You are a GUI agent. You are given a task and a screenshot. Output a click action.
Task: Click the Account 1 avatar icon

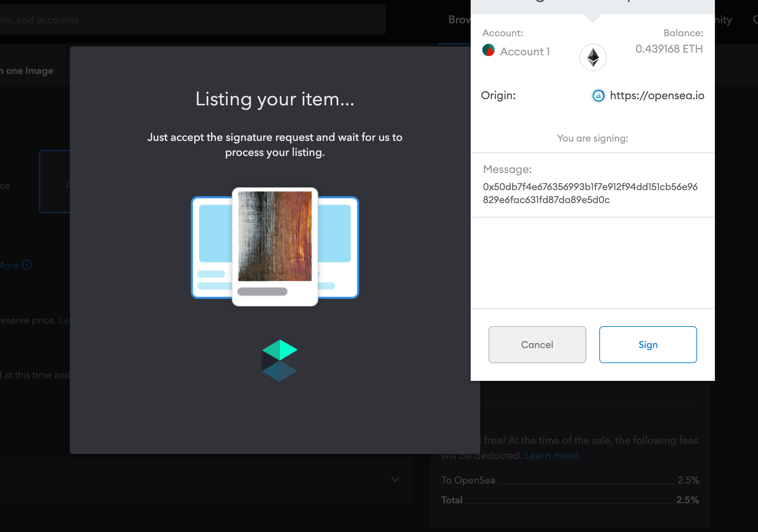488,50
